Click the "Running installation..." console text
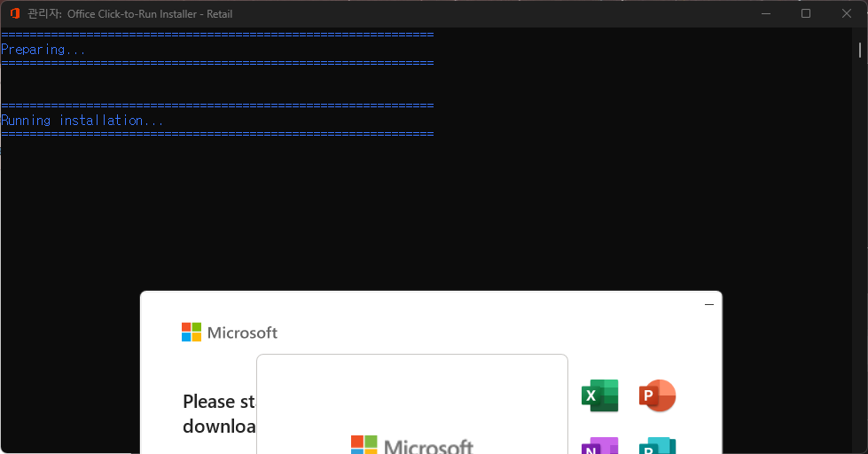This screenshot has height=454, width=868. pos(82,120)
